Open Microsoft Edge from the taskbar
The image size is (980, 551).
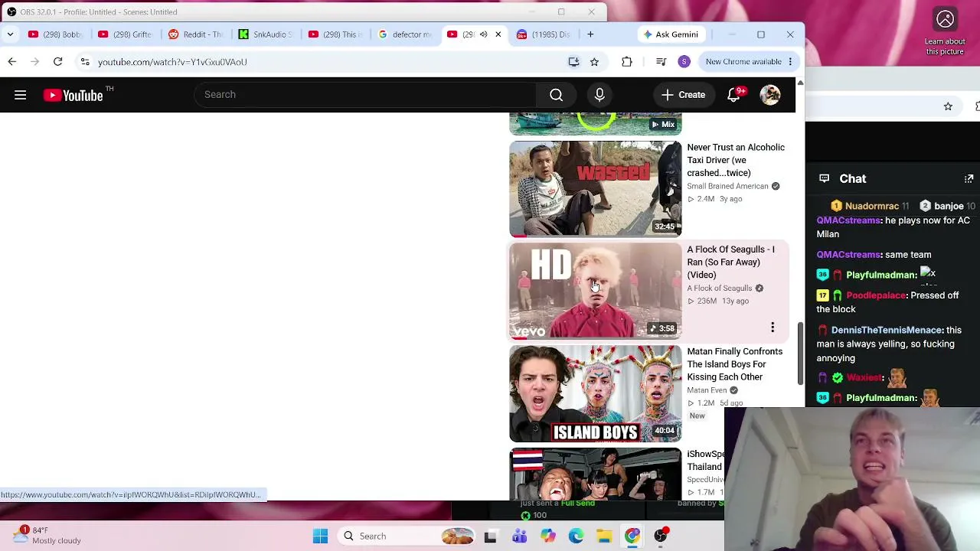[x=576, y=536]
